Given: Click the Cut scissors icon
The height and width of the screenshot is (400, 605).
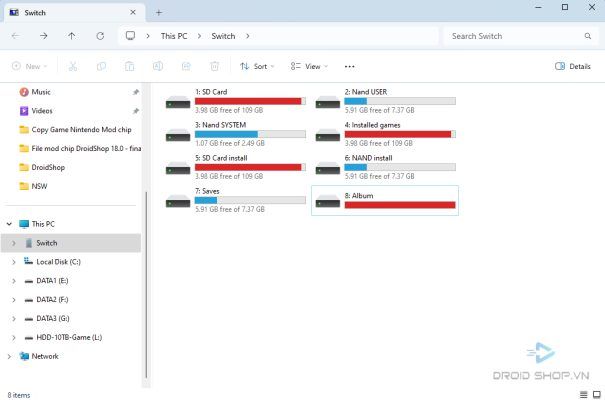Looking at the screenshot, I should click(x=73, y=66).
